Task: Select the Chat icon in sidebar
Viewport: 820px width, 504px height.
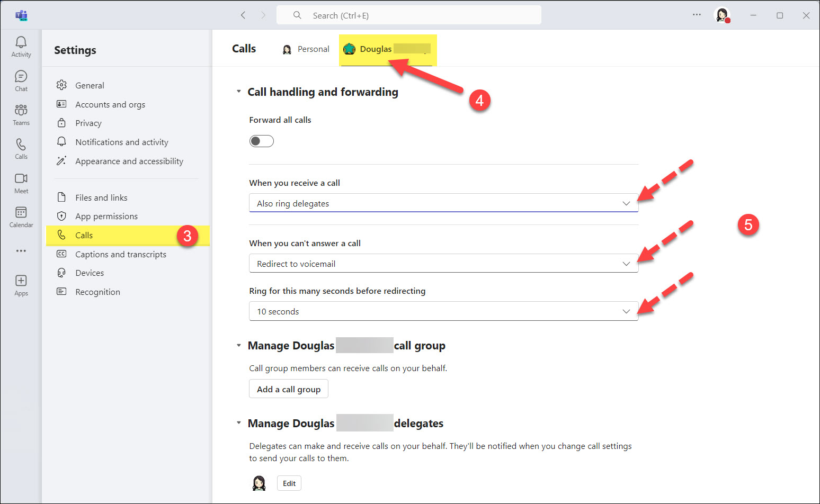Action: 21,80
